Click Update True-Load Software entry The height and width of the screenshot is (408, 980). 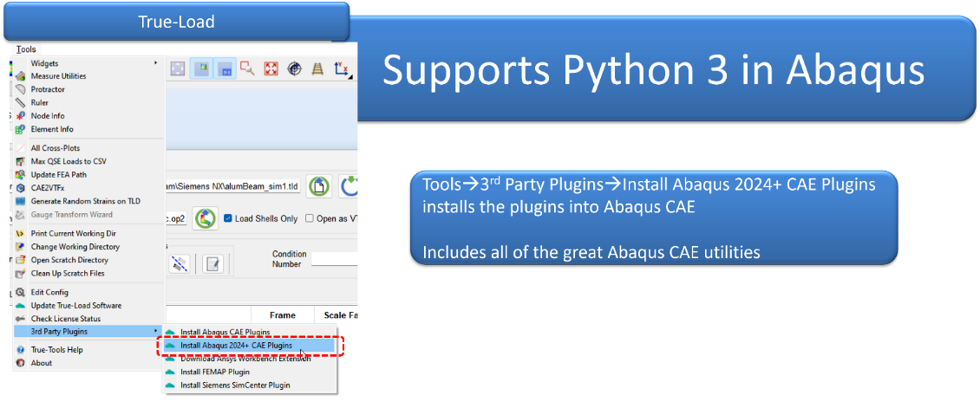pos(76,305)
